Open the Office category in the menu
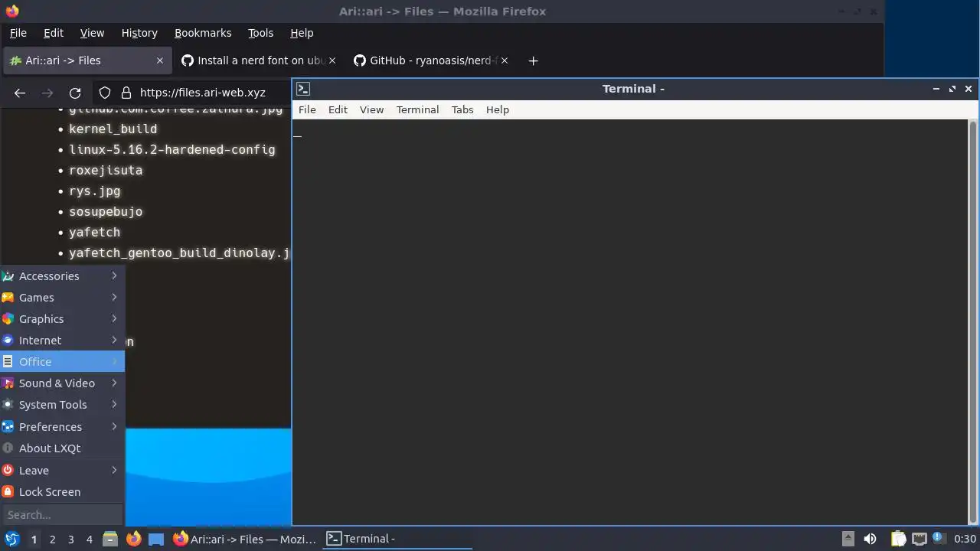 62,362
